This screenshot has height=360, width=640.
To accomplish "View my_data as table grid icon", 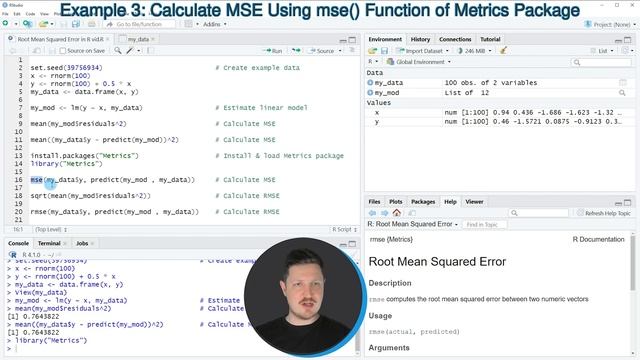I will tap(622, 83).
